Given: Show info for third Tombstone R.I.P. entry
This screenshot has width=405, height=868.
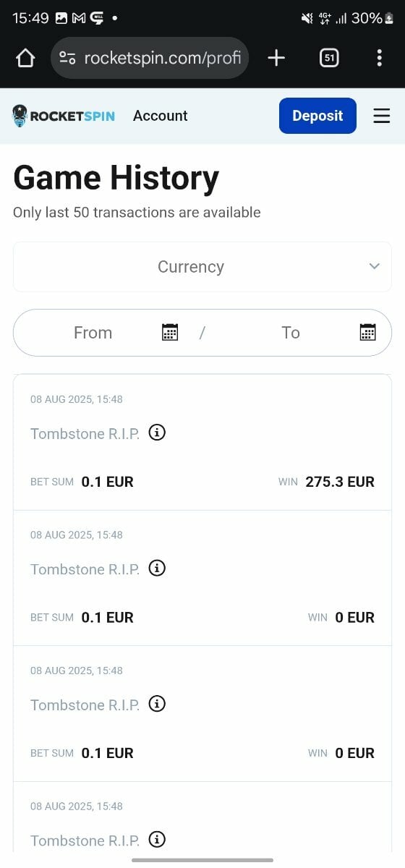Looking at the screenshot, I should click(157, 704).
